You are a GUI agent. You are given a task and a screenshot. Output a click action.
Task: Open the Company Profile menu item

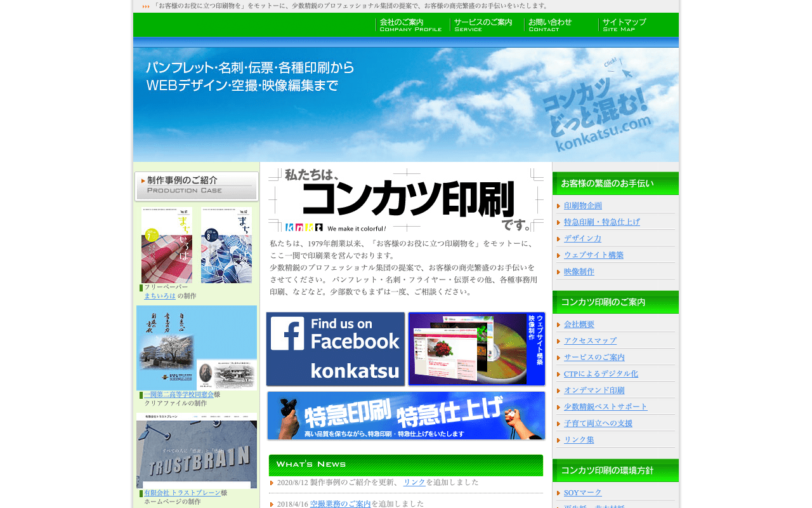point(410,25)
